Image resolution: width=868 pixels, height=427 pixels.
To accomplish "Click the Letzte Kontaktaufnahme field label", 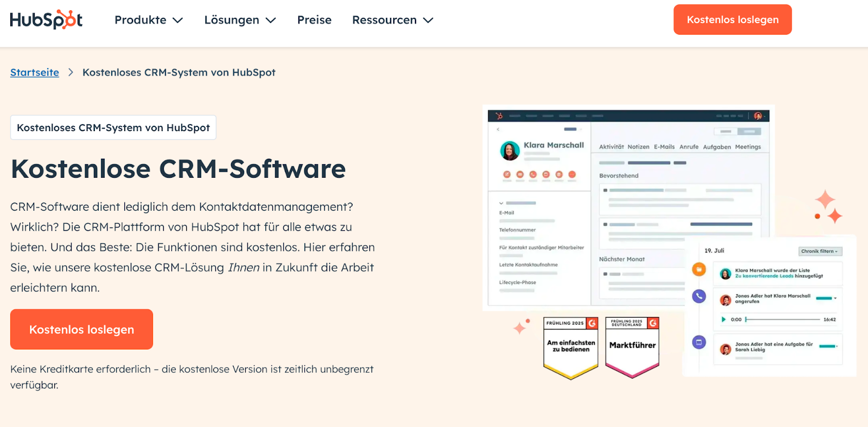I will pyautogui.click(x=528, y=265).
